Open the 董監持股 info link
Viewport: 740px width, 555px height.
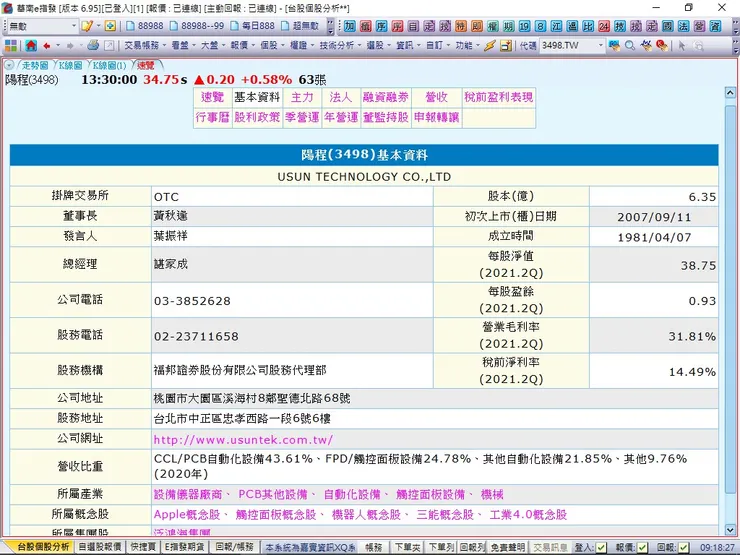click(386, 117)
